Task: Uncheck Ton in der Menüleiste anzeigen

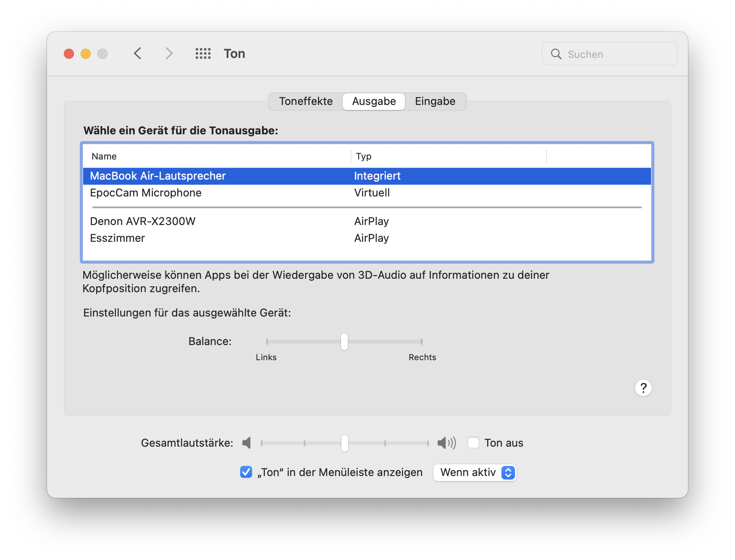Action: (246, 472)
